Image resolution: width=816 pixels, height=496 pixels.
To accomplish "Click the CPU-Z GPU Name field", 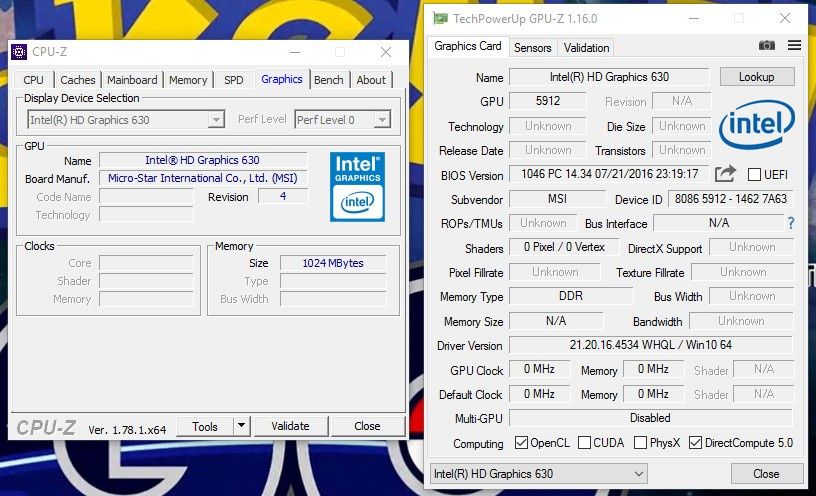I will (x=203, y=160).
